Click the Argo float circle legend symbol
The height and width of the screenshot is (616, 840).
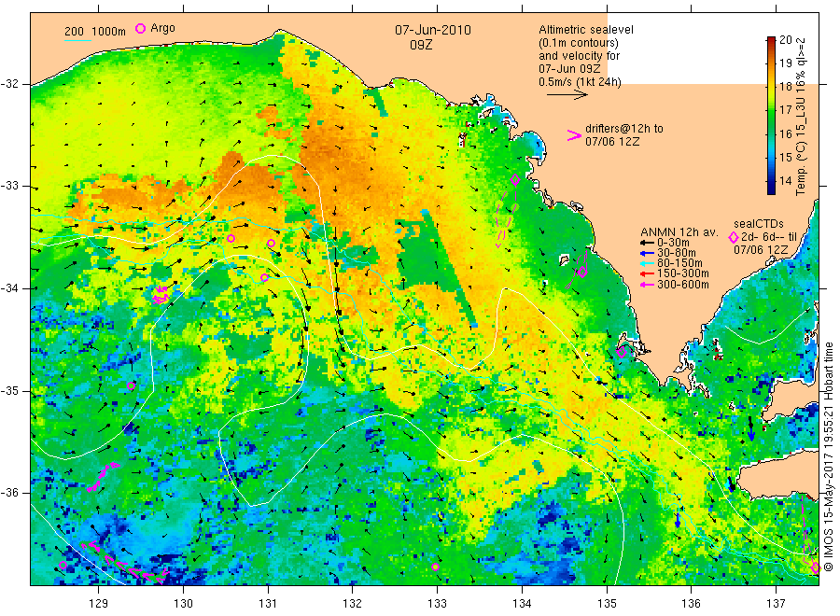point(140,28)
